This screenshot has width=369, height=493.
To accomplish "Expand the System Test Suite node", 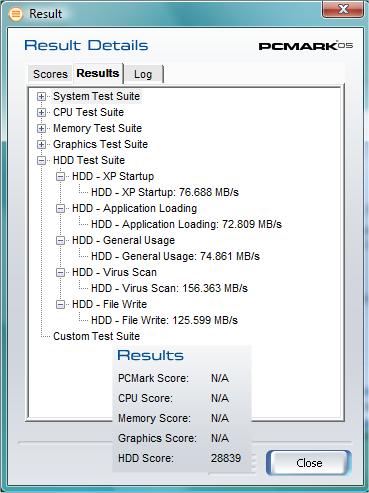I will [41, 96].
